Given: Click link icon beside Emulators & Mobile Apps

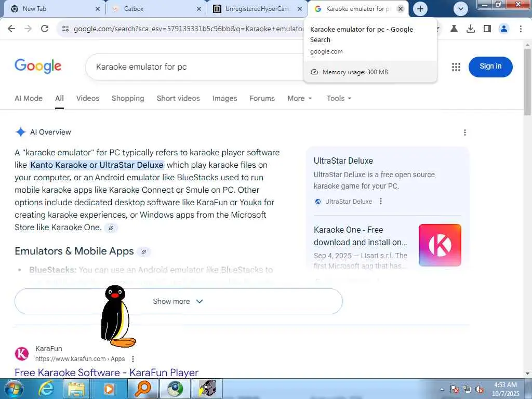Looking at the screenshot, I should click(x=144, y=252).
